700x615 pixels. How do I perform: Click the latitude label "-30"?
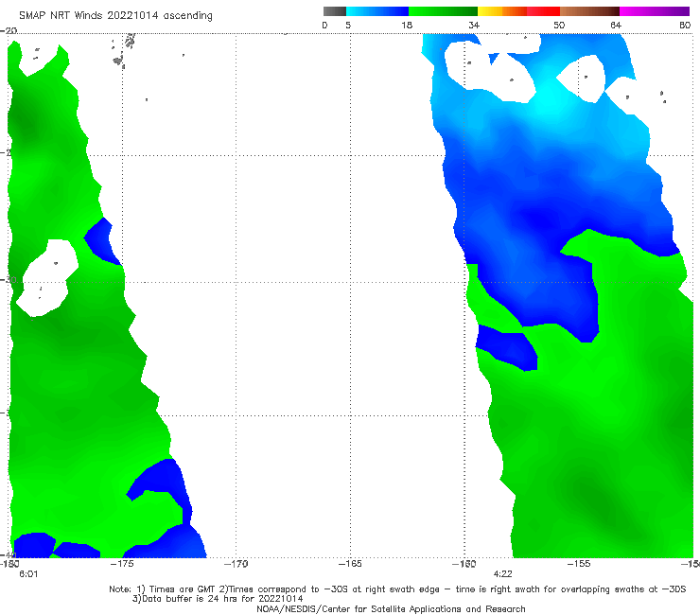pos(9,280)
